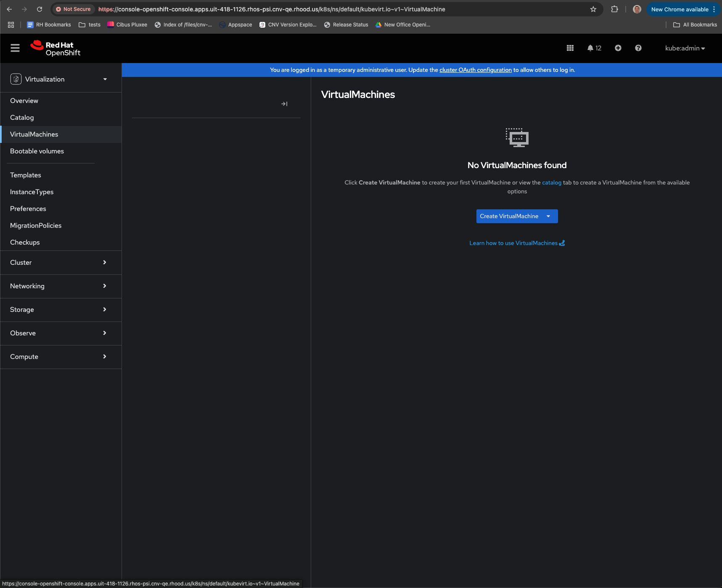
Task: Bookmark this page with star icon
Action: 593,9
